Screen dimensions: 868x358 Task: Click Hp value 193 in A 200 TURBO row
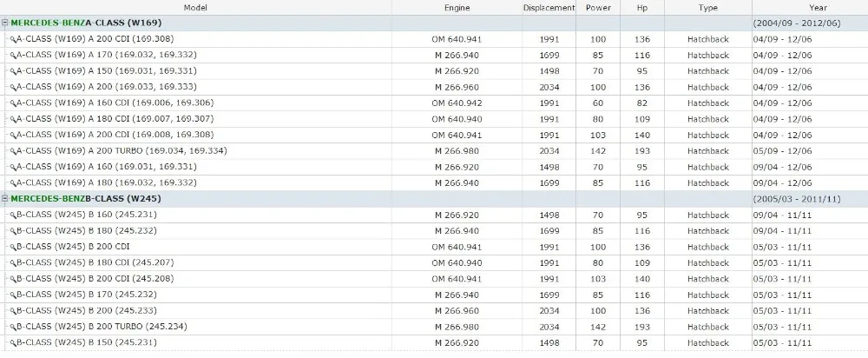(x=642, y=151)
